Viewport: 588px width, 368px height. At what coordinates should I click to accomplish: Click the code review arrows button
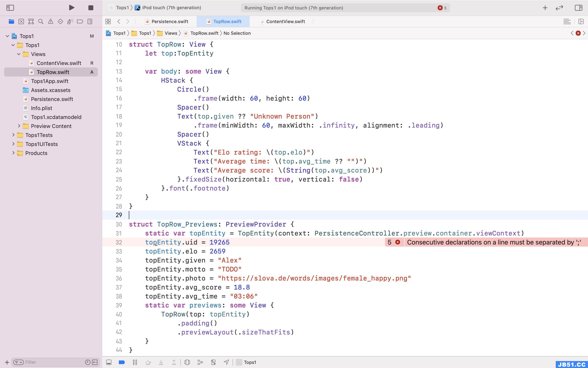point(559,8)
